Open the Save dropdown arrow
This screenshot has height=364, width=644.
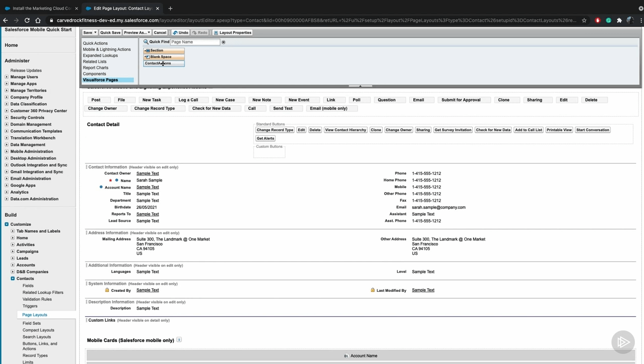coord(95,33)
